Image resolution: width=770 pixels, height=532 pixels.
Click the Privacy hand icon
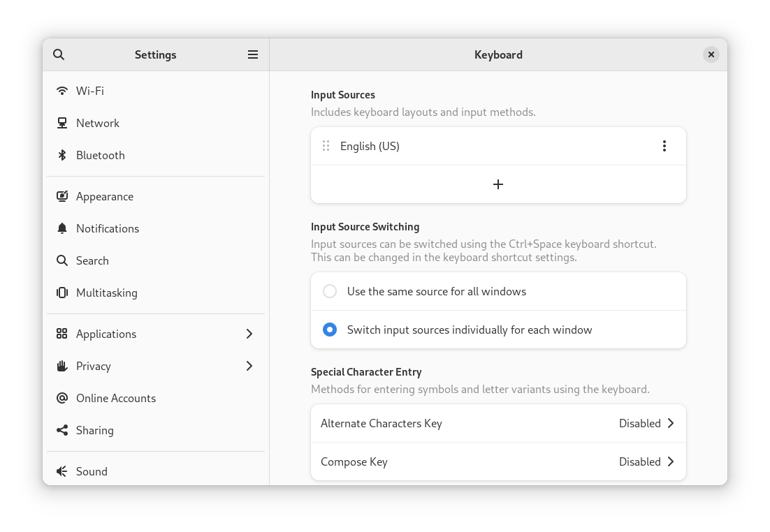point(62,366)
